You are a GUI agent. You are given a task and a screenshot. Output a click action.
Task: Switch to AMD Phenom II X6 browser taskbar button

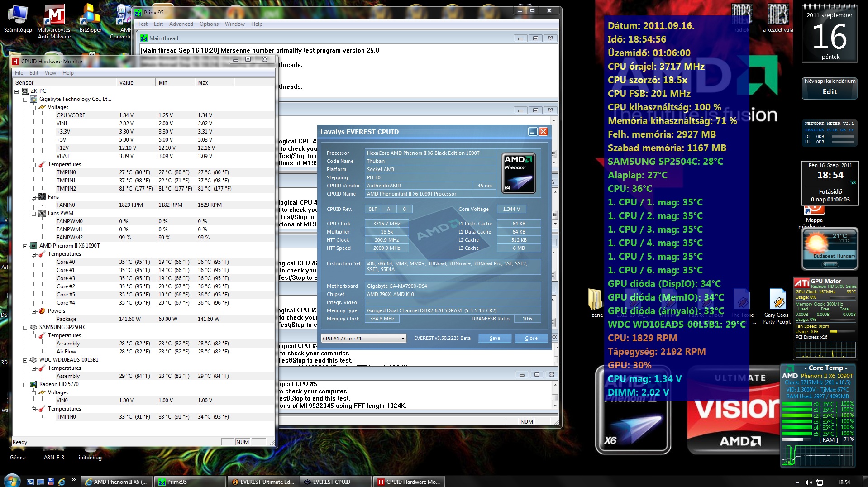(116, 482)
